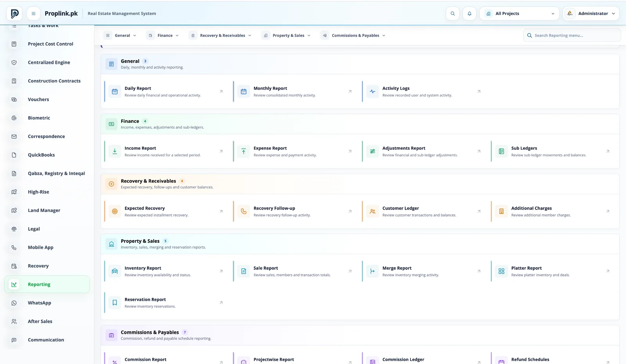Click the Recovery Follow-up phone icon
The height and width of the screenshot is (364, 626).
(x=243, y=212)
